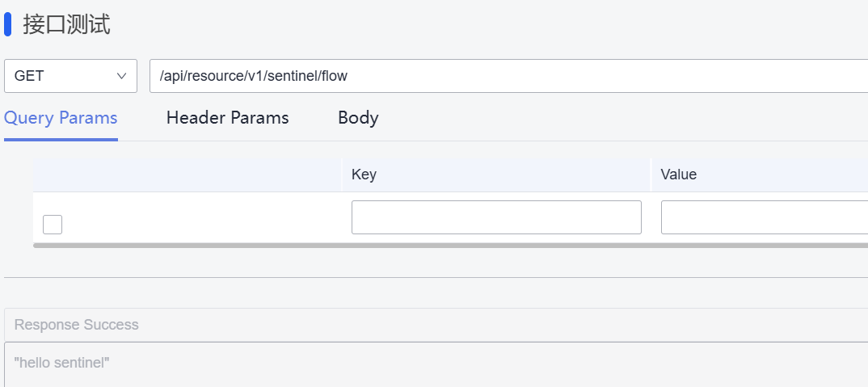Click the empty checkbox column header cell
The width and height of the screenshot is (868, 387).
point(188,175)
